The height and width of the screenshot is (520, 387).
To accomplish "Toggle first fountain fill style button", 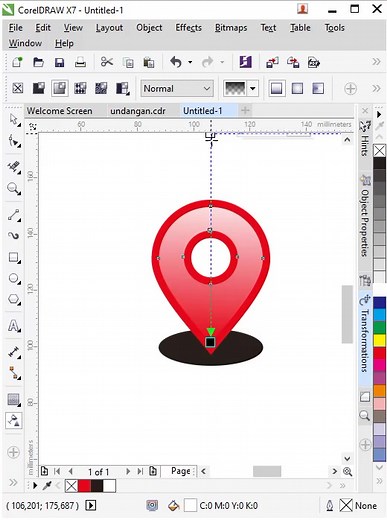I will 277,88.
